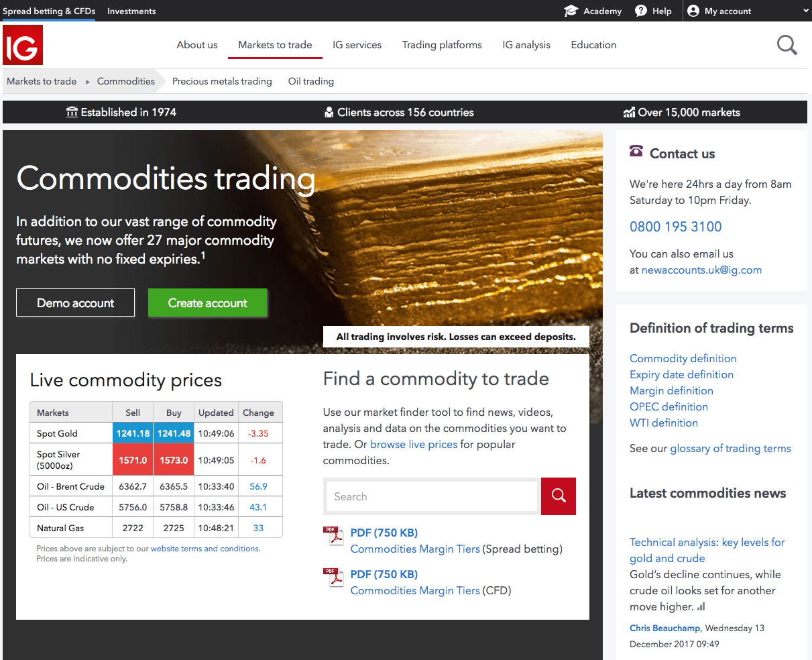Viewport: 812px width, 660px height.
Task: Click author Chris Beauchamp link
Action: (665, 628)
